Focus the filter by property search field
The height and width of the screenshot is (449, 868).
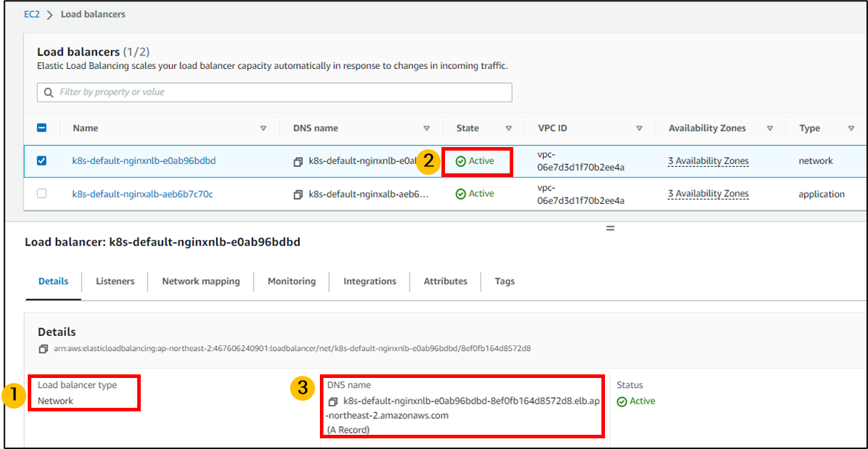[x=274, y=92]
